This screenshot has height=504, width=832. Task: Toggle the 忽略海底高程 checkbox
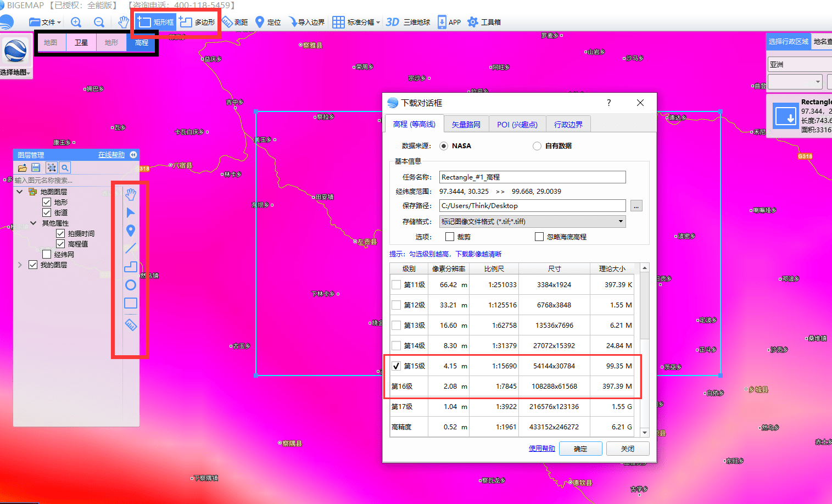[539, 237]
